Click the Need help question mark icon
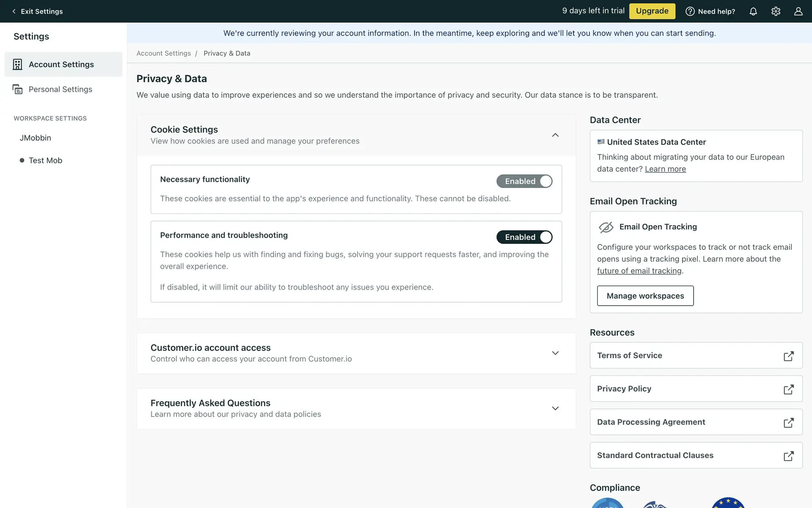The image size is (812, 508). click(x=690, y=11)
